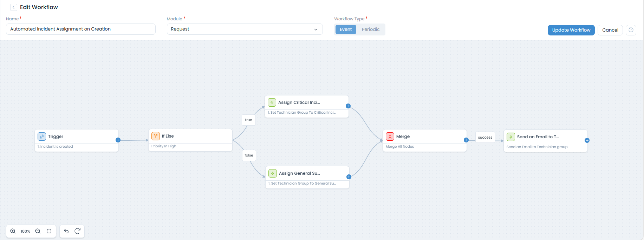Click the plus connector on Trigger node
644x240 pixels.
(x=118, y=140)
